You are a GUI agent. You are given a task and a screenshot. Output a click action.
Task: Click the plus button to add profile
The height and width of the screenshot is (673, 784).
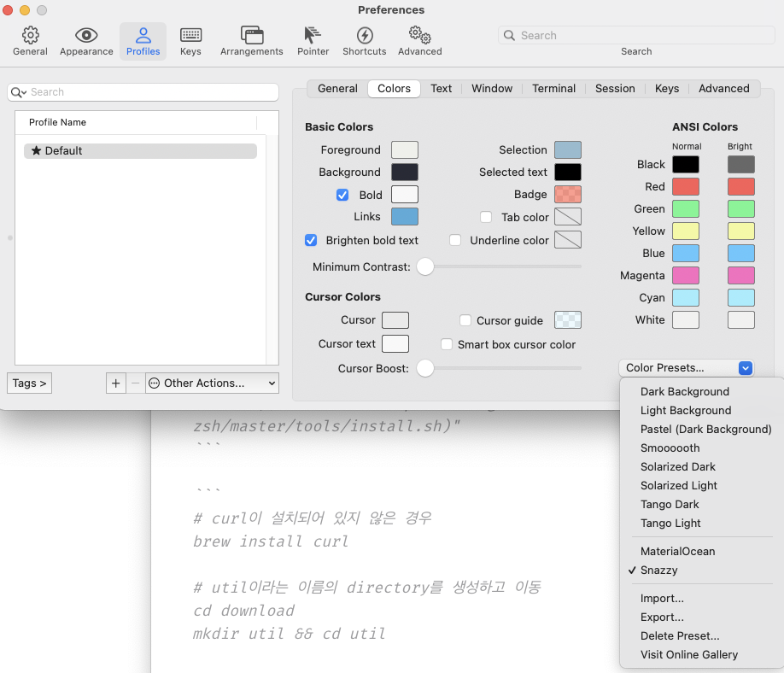(116, 383)
